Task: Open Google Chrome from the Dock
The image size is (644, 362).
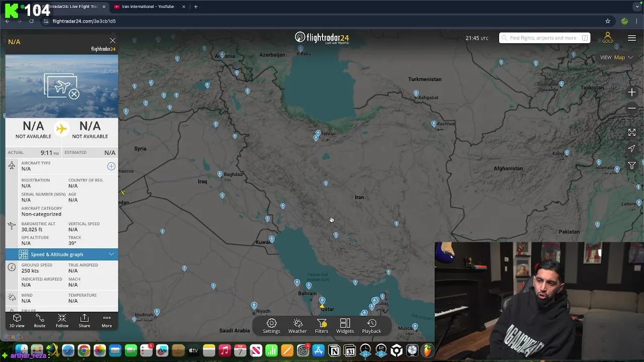Action: tap(84, 350)
